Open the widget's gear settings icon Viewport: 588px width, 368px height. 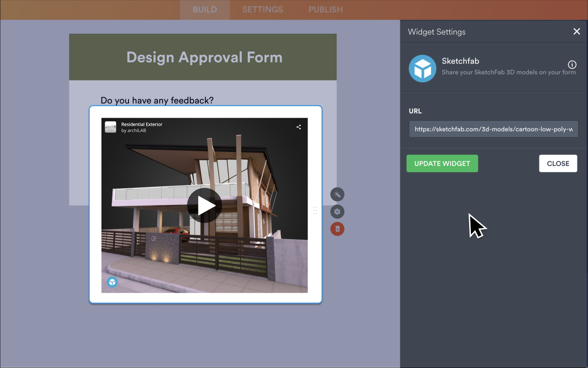pos(337,211)
